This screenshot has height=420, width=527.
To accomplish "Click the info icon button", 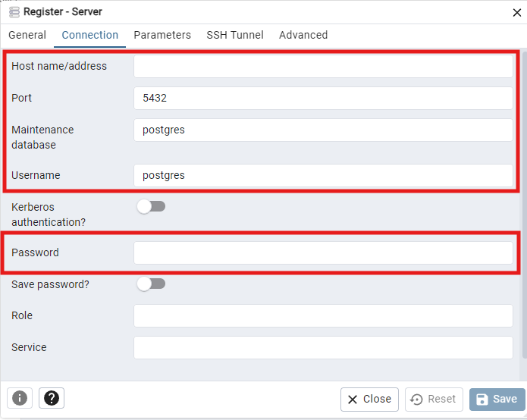I will pyautogui.click(x=20, y=398).
